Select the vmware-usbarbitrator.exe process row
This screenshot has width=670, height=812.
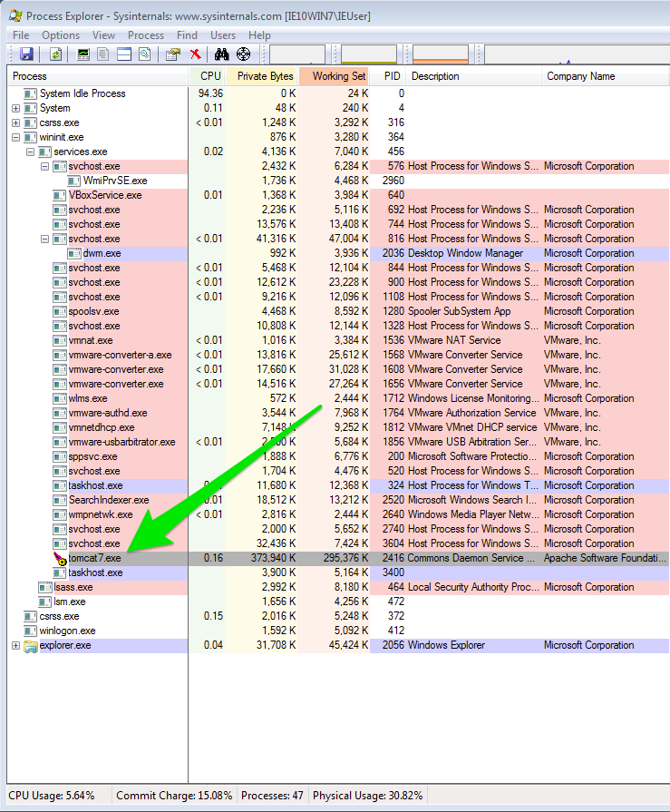coord(338,442)
